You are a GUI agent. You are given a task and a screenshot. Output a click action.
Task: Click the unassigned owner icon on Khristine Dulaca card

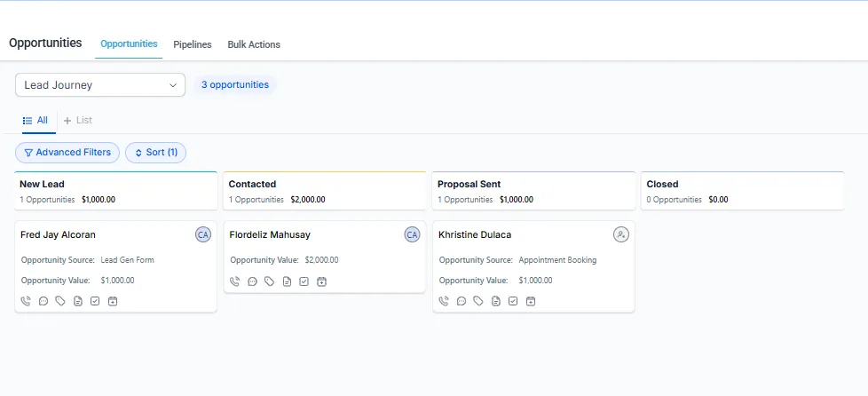pos(620,234)
